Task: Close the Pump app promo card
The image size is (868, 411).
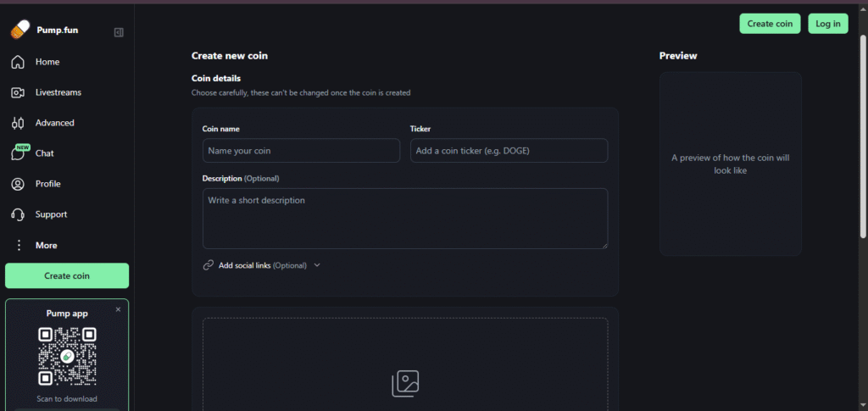Action: (x=118, y=309)
